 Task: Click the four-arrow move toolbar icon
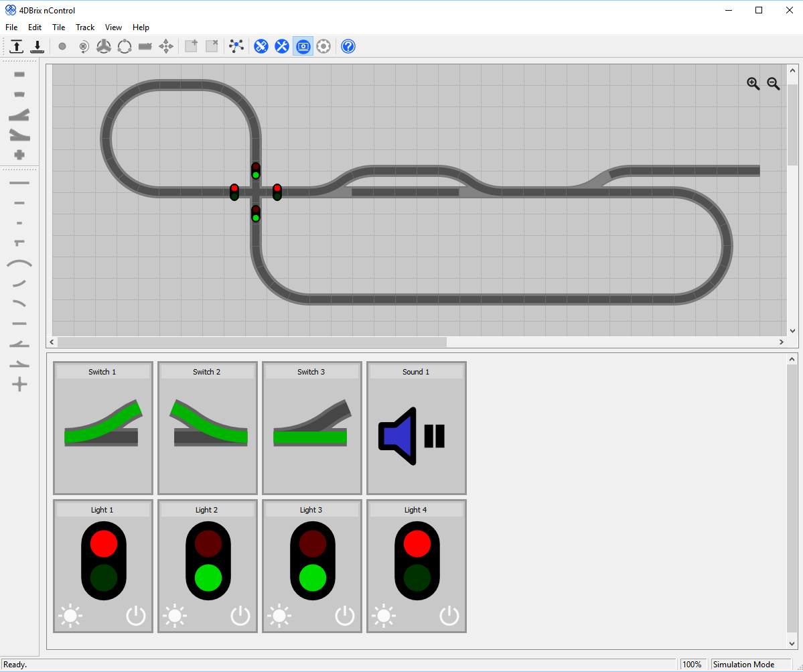tap(166, 47)
